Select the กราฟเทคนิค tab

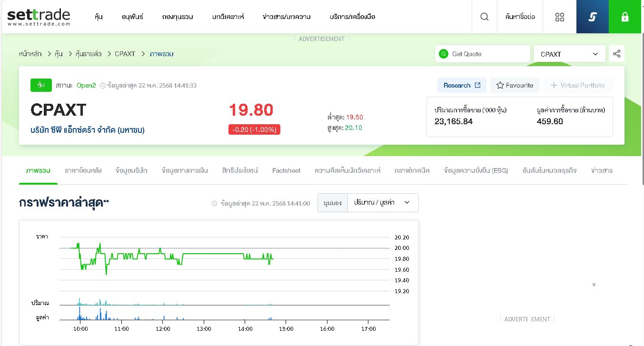pos(412,170)
